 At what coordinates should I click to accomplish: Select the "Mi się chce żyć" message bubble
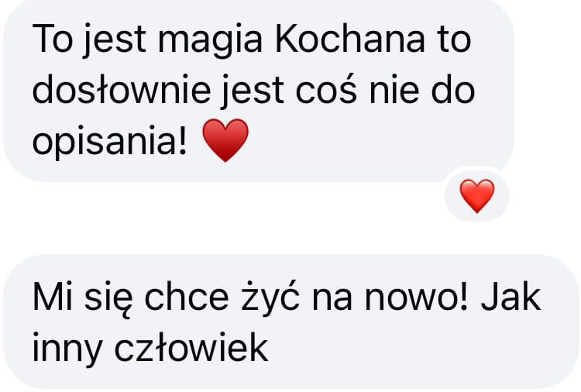pyautogui.click(x=291, y=322)
